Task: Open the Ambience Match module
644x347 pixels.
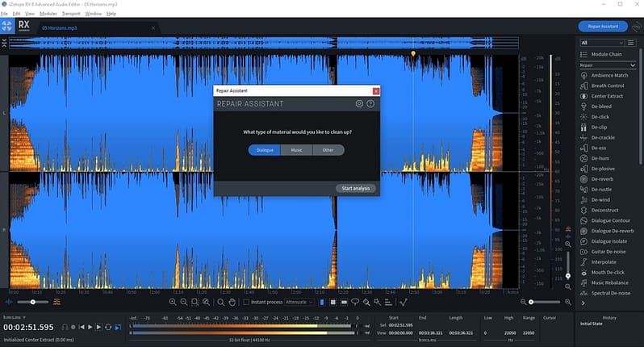Action: point(609,76)
